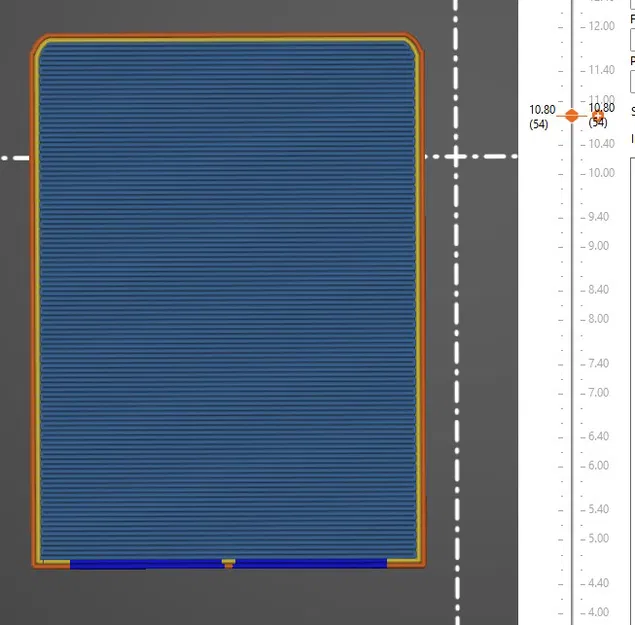Jump to the 8.40 height mark

[598, 290]
